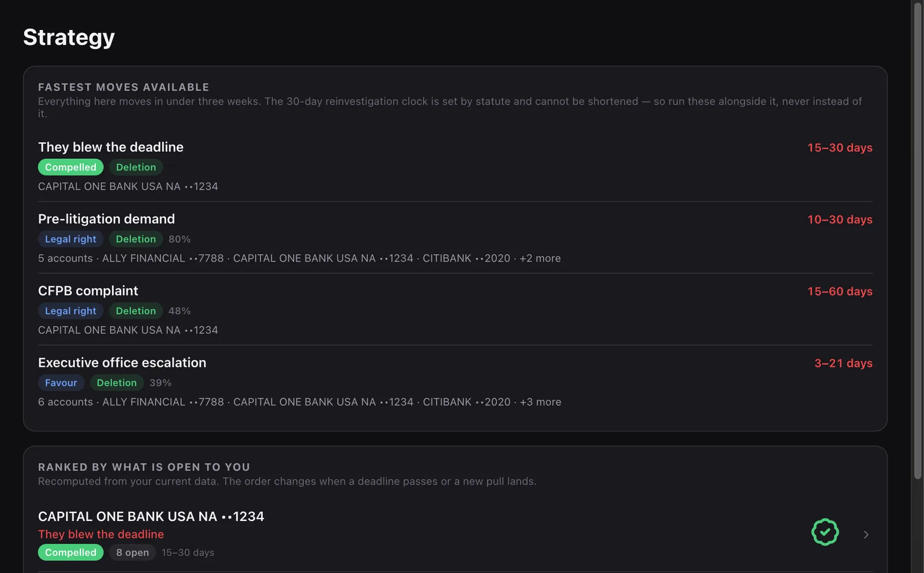Screen dimensions: 924x573
Task: Expand '+3 more' accounts in Executive escalation
Action: [541, 402]
